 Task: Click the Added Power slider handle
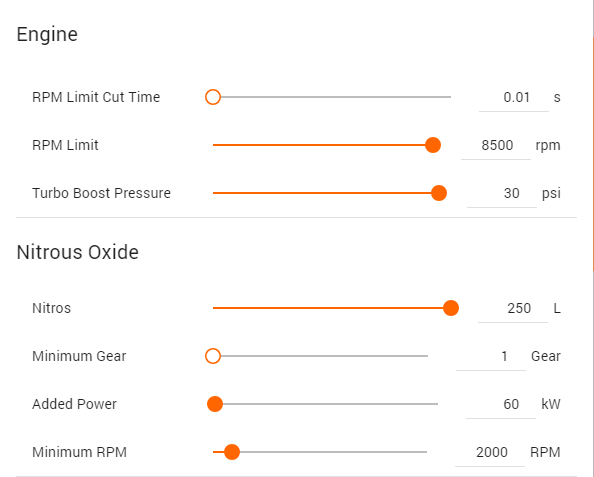(215, 404)
